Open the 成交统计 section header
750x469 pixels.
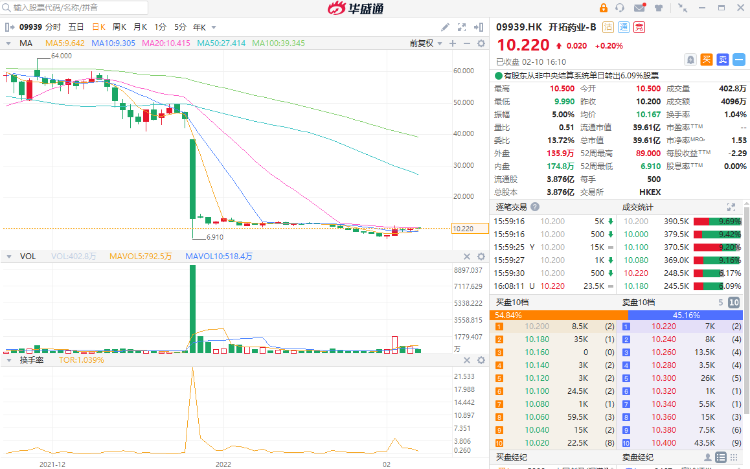[x=637, y=207]
